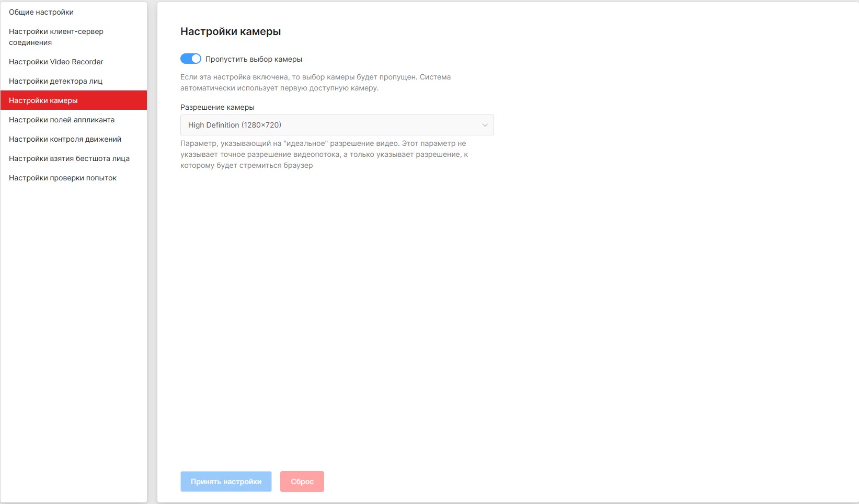Click the Настройки камеры page heading
The image size is (859, 504).
click(x=231, y=31)
